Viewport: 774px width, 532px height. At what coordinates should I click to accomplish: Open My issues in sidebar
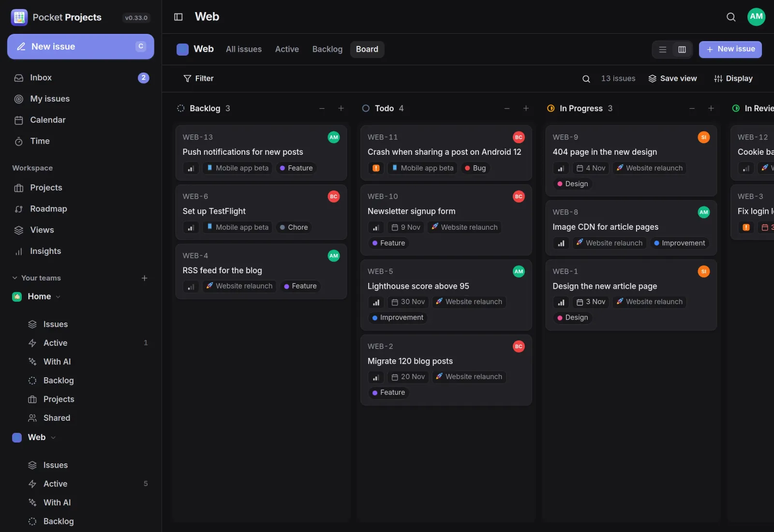point(81,99)
